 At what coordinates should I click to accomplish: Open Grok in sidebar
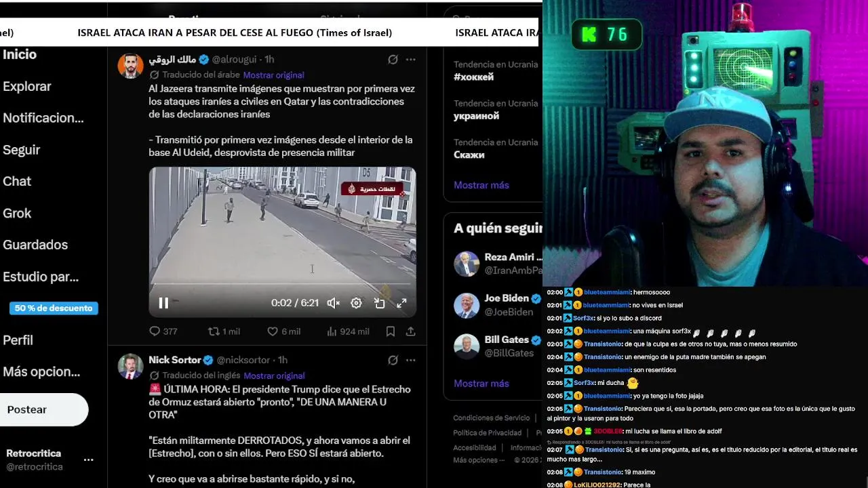pos(17,213)
